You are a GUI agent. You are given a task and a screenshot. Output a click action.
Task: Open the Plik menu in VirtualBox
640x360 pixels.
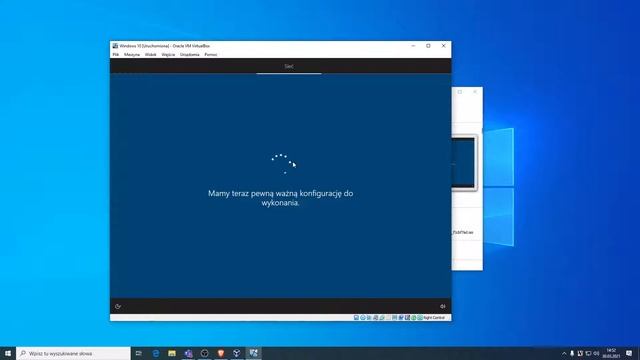tap(116, 54)
